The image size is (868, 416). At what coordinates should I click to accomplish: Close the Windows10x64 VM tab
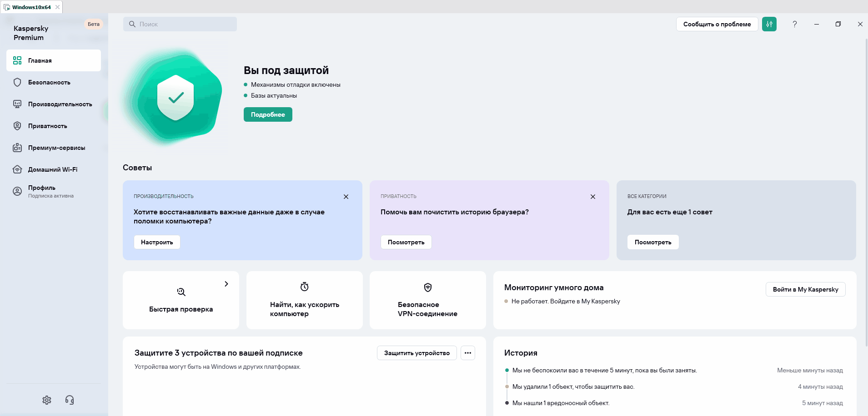click(57, 7)
